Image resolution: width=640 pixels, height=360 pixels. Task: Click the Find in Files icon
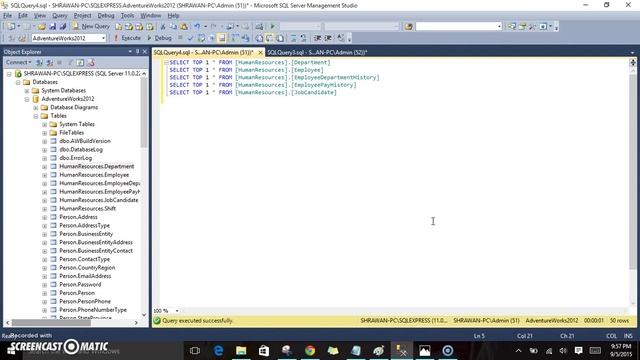(x=408, y=27)
